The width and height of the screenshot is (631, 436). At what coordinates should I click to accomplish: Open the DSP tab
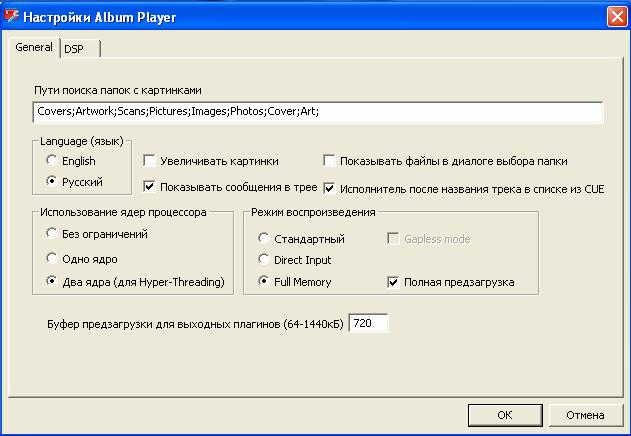(x=80, y=49)
